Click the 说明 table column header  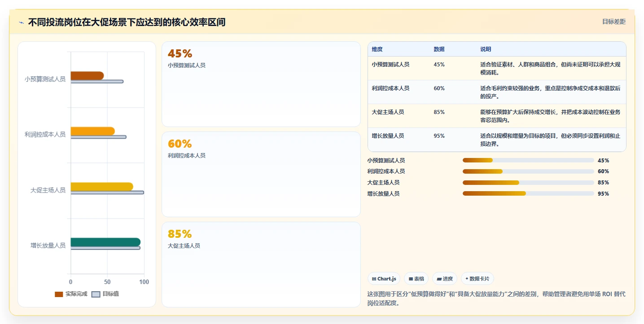point(486,49)
